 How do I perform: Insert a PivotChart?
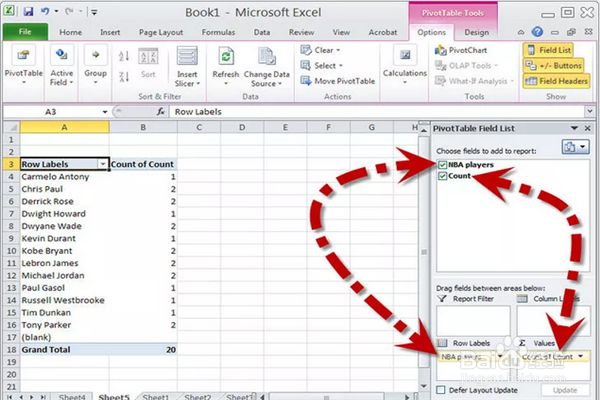[461, 50]
